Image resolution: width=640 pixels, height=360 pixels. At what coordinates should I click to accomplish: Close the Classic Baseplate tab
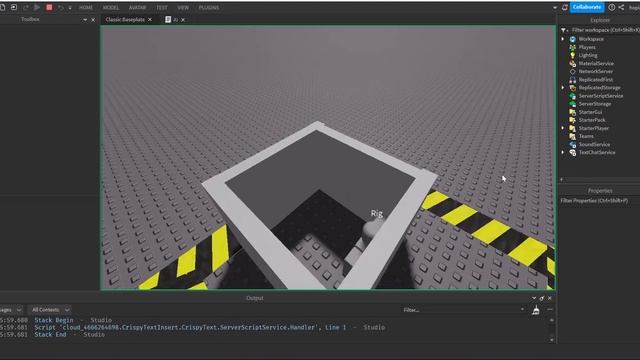pyautogui.click(x=150, y=20)
